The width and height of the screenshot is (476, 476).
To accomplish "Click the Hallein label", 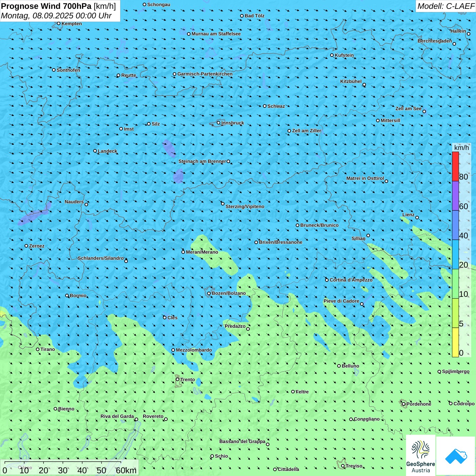I will tap(458, 31).
